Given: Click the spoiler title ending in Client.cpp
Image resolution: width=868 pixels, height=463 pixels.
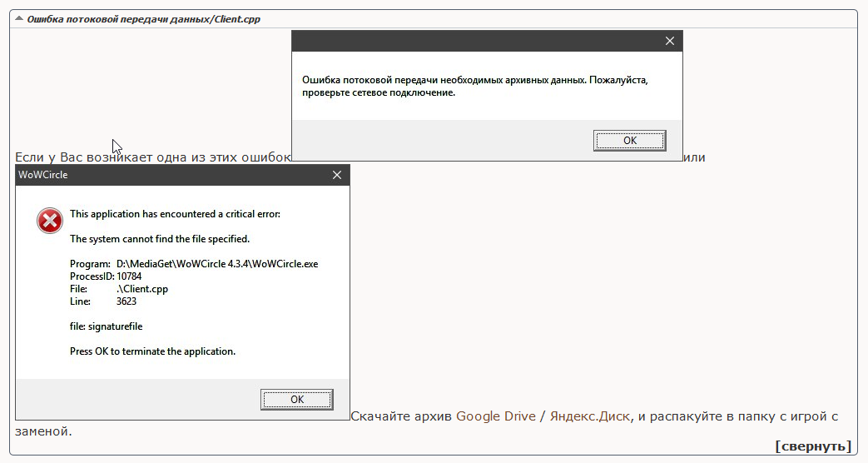Looking at the screenshot, I should (x=143, y=18).
